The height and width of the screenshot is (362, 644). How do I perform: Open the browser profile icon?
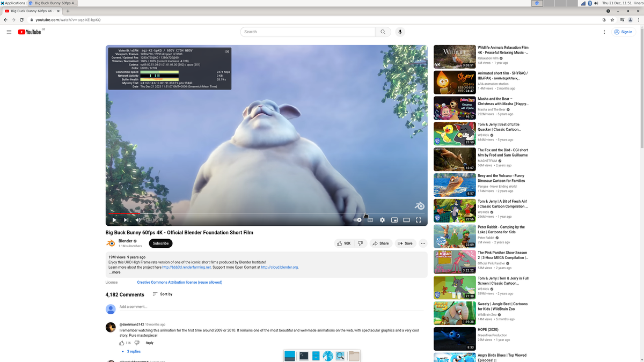[631, 20]
